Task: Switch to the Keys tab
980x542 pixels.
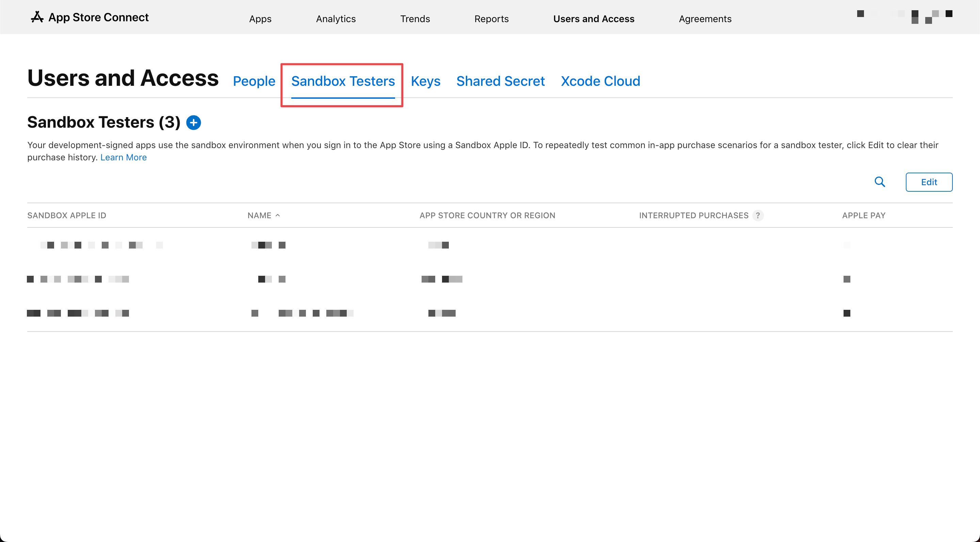Action: coord(425,81)
